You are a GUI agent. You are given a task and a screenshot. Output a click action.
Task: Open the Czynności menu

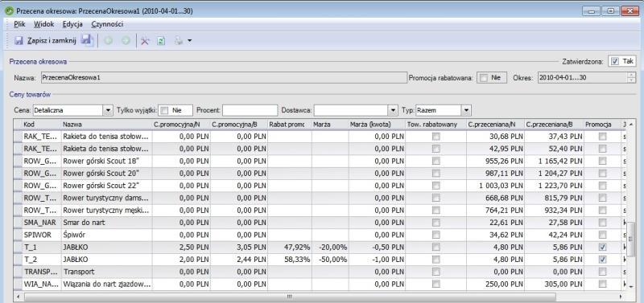click(107, 24)
